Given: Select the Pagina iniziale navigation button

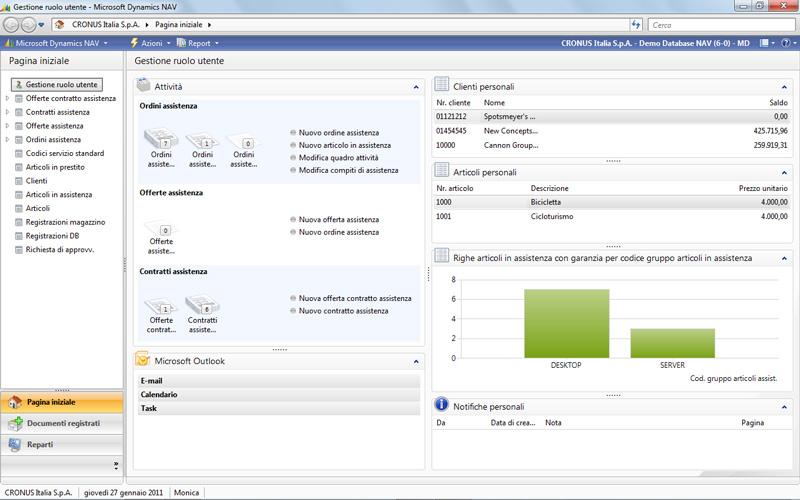Looking at the screenshot, I should 62,402.
